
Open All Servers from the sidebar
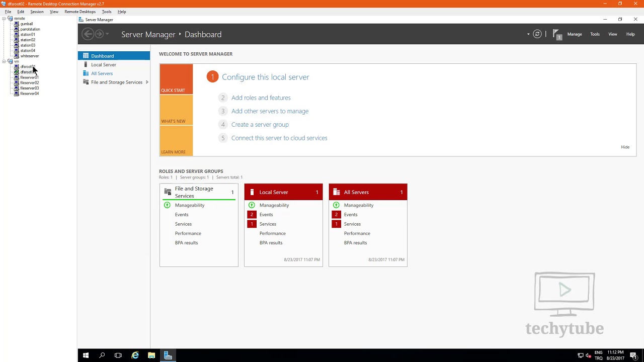102,73
